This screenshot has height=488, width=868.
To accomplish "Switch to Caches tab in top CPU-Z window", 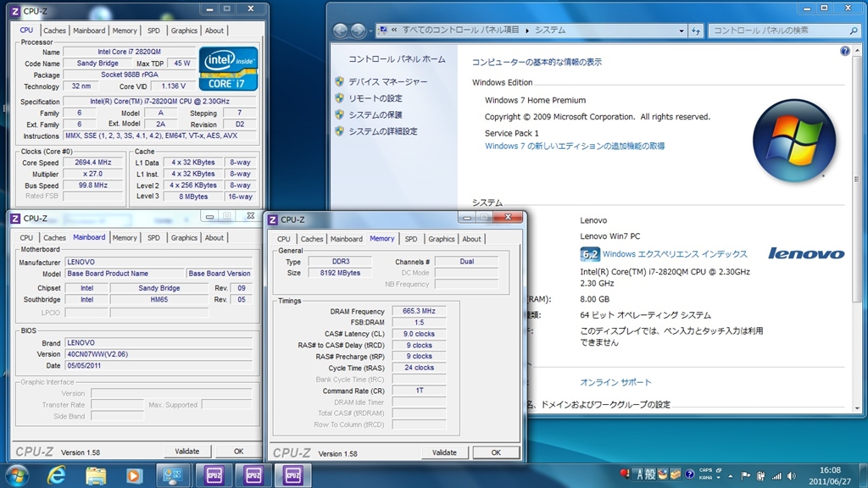I will click(x=54, y=30).
